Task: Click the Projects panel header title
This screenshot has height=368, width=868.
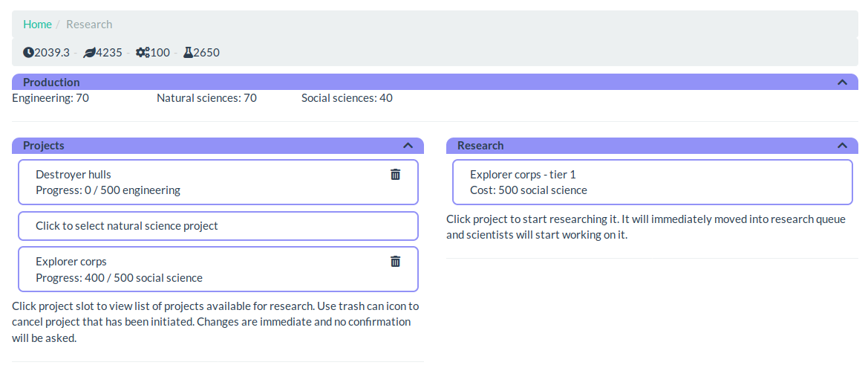Action: click(x=44, y=146)
